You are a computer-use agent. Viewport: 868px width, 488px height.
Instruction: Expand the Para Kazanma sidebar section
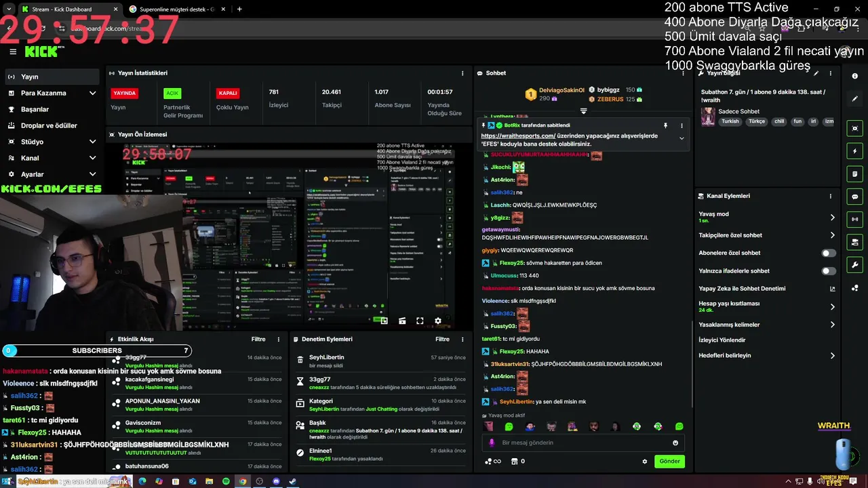52,93
